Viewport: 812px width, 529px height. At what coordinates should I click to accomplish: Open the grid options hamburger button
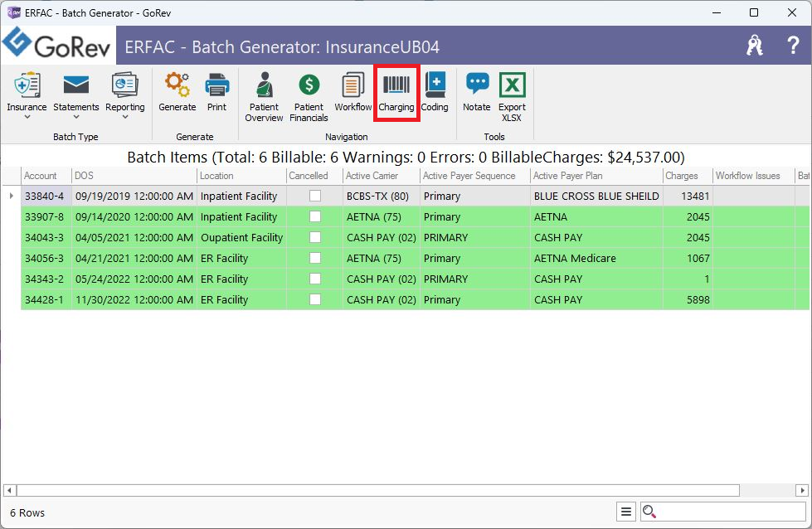626,512
